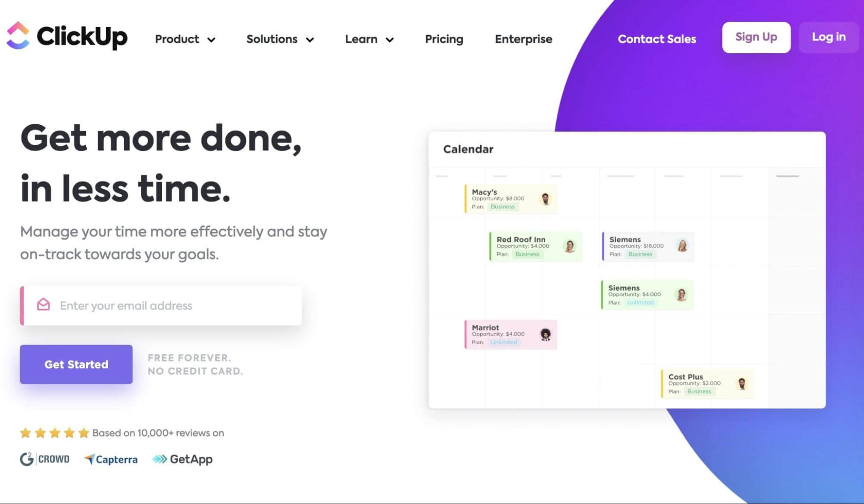Expand the Solutions navigation dropdown
This screenshot has width=864, height=504.
281,39
